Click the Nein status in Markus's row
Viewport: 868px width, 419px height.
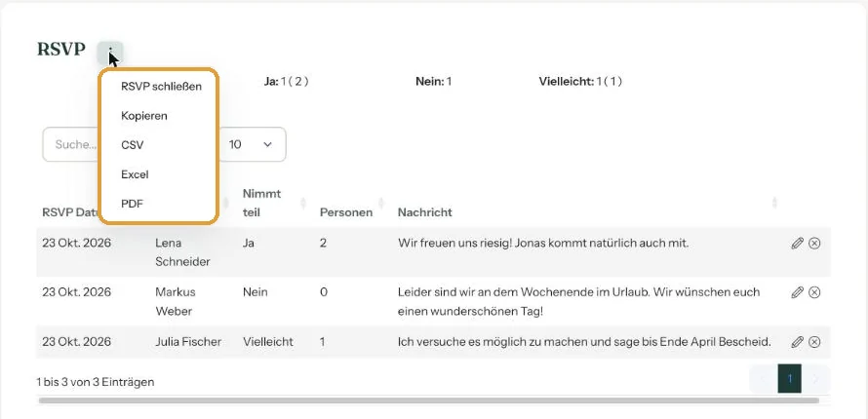pyautogui.click(x=255, y=292)
